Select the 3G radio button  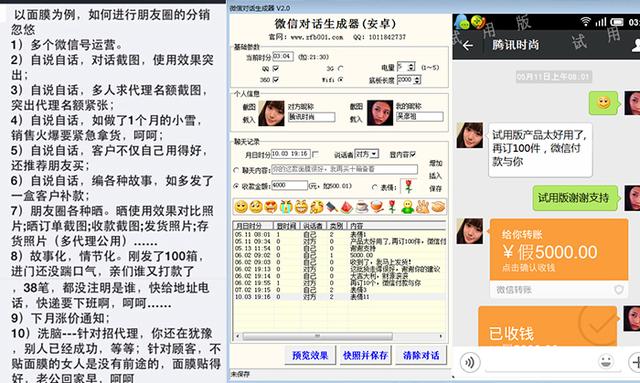click(341, 68)
